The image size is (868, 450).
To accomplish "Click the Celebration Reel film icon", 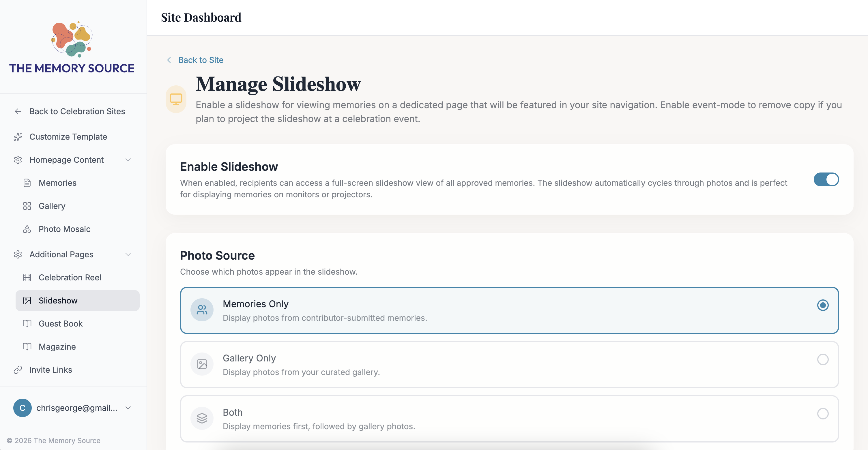I will tap(27, 277).
